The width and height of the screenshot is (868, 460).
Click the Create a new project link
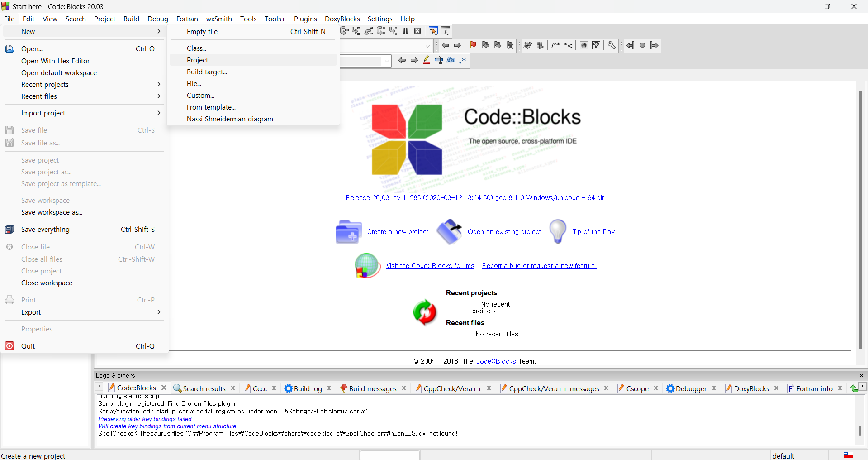398,231
